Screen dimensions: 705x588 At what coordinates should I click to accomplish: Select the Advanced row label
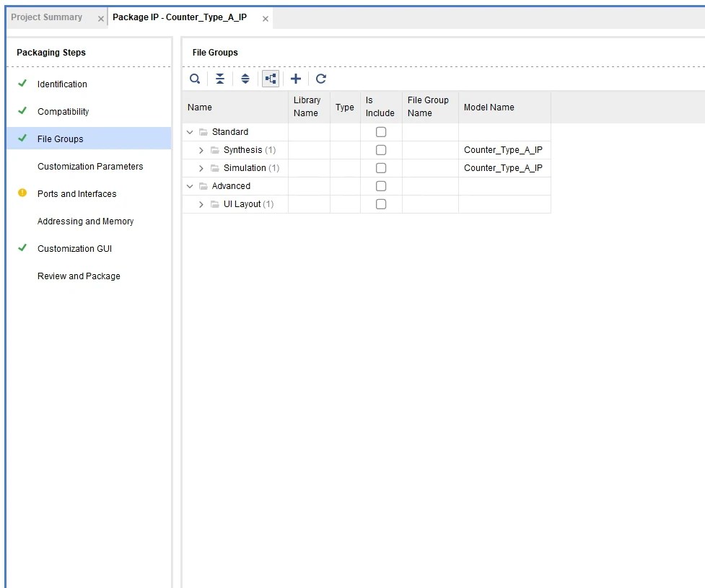click(231, 185)
